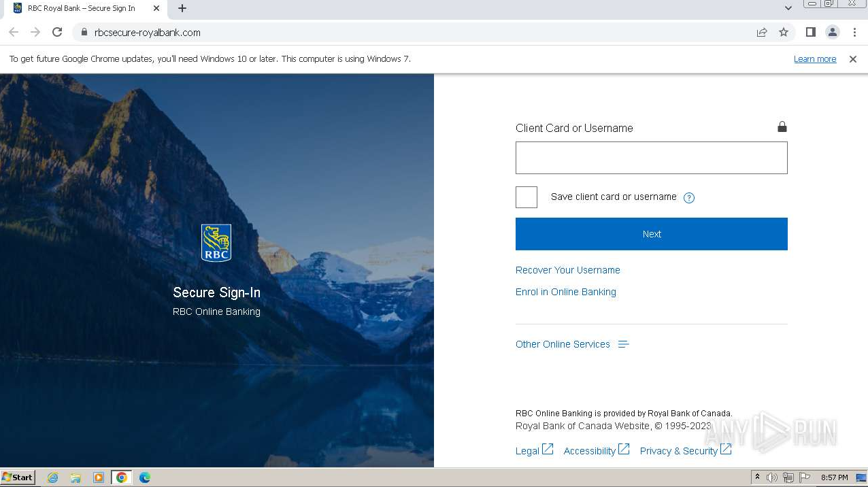Open Enrol in Online Banking link
The image size is (868, 487).
pos(565,292)
